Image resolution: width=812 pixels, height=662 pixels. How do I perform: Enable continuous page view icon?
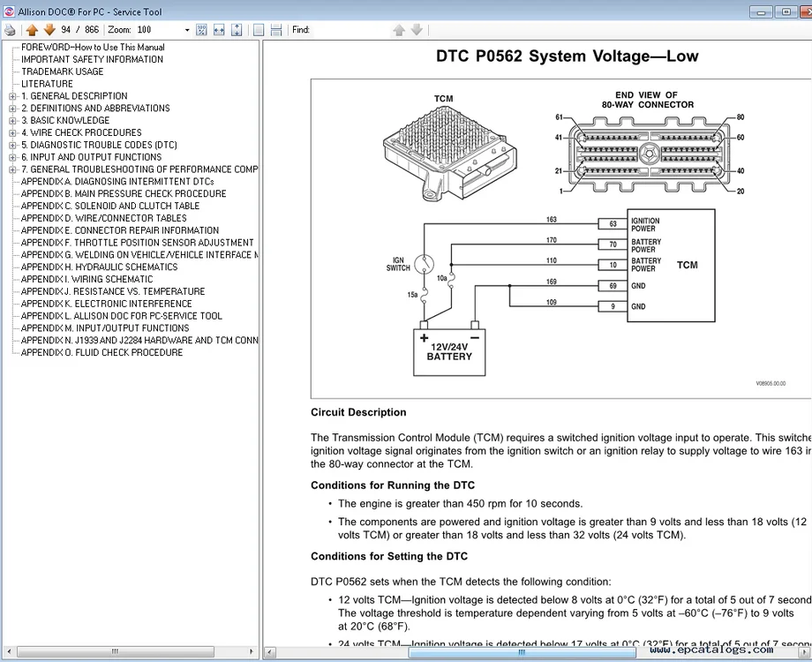pos(275,29)
